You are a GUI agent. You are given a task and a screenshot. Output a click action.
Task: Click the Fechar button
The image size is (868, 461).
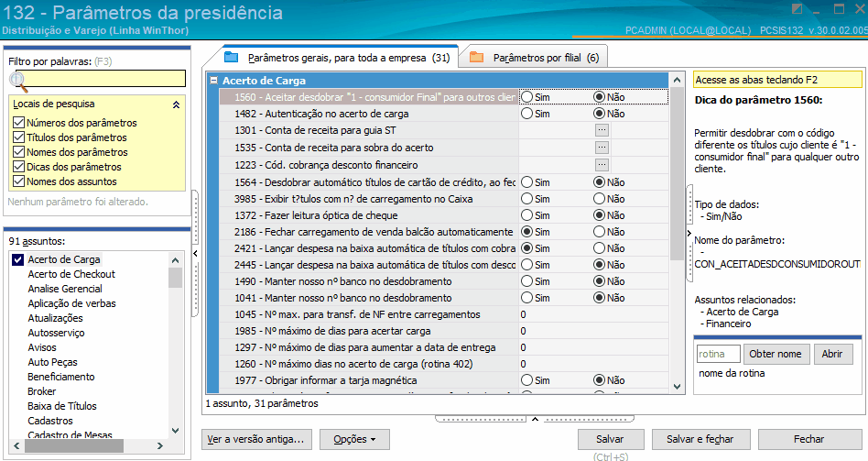click(808, 439)
